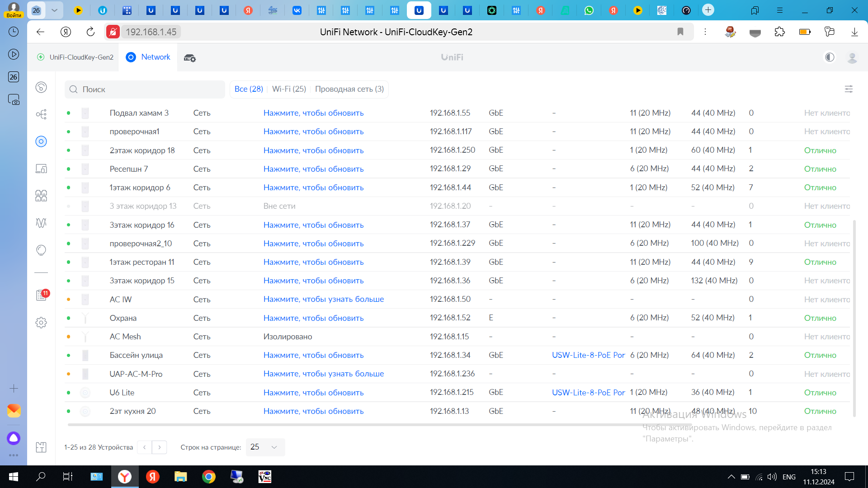Click update link for Ресепшн 7
This screenshot has height=488, width=868.
tap(313, 169)
